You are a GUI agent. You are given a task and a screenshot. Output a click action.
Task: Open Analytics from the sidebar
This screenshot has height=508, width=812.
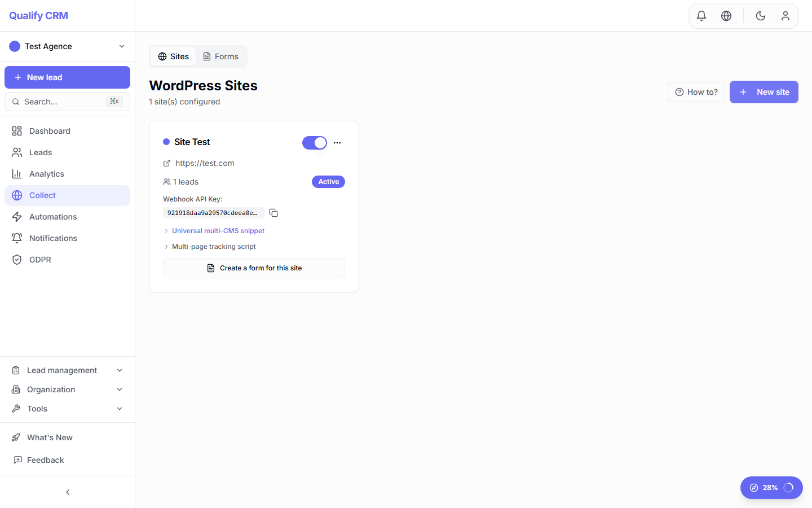(67, 174)
